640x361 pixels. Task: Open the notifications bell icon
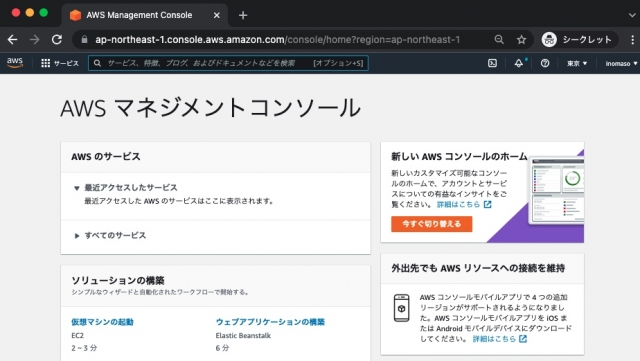(518, 63)
